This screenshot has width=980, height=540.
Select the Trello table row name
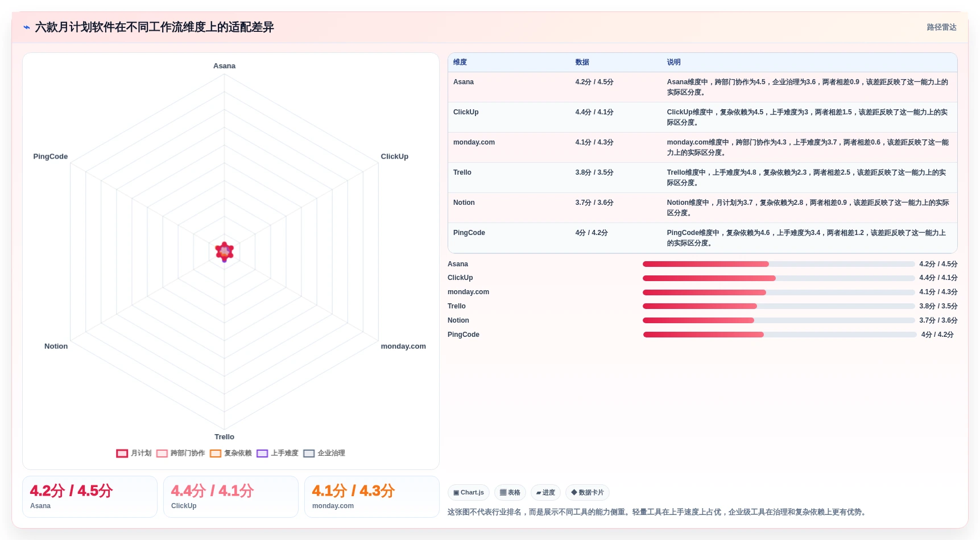point(462,172)
